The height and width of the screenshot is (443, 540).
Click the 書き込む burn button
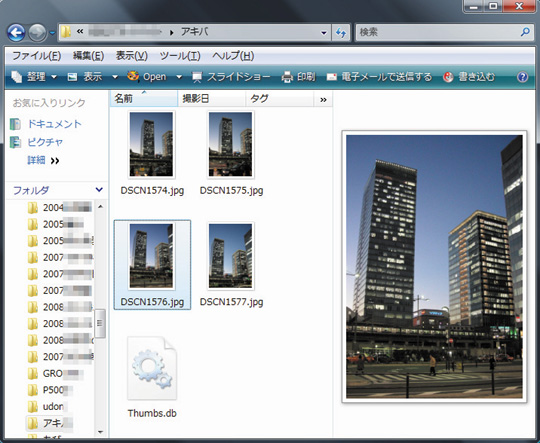pyautogui.click(x=469, y=76)
